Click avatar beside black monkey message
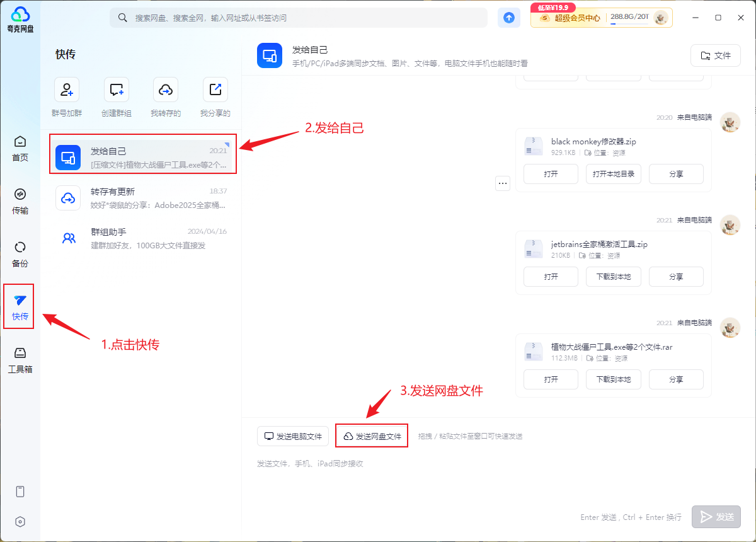756x542 pixels. pos(730,122)
